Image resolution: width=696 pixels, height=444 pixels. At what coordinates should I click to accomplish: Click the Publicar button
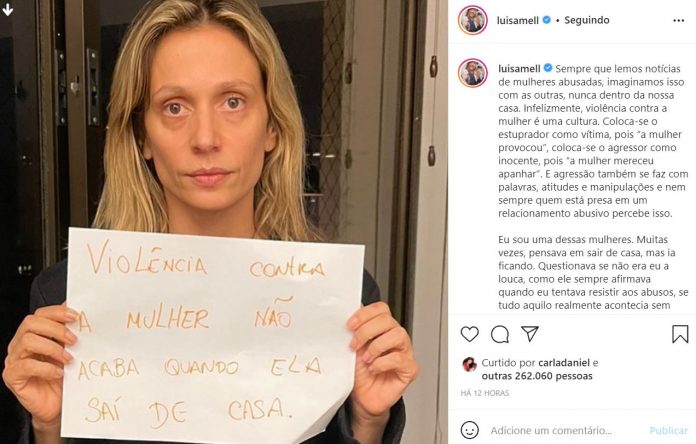pos(668,430)
